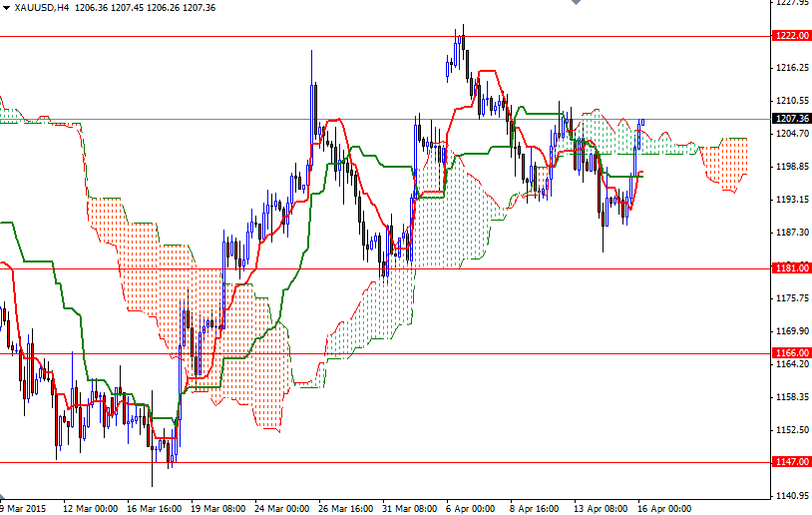Click the 1227.95 value on price scale
812x515 pixels.
pos(791,3)
